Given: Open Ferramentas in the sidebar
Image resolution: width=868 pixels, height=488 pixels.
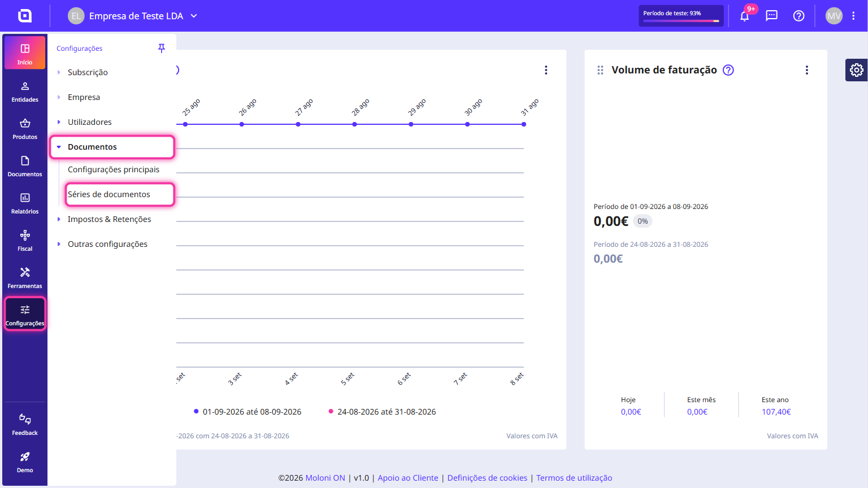Looking at the screenshot, I should [25, 278].
